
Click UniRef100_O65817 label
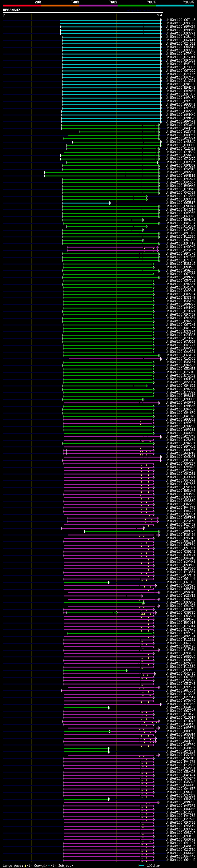pos(180,203)
